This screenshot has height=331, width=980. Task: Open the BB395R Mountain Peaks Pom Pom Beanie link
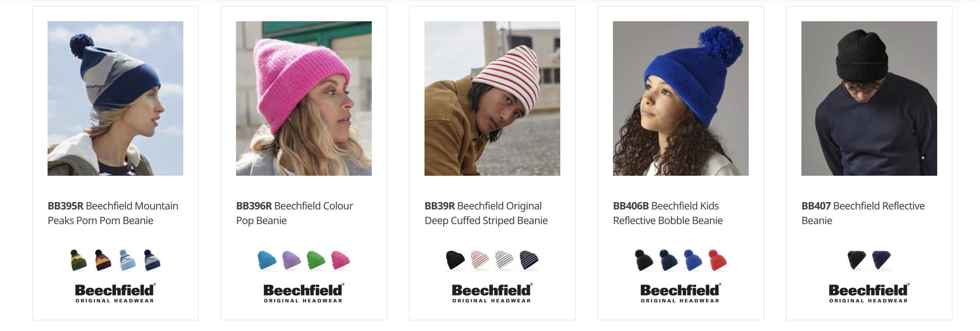[x=113, y=213]
